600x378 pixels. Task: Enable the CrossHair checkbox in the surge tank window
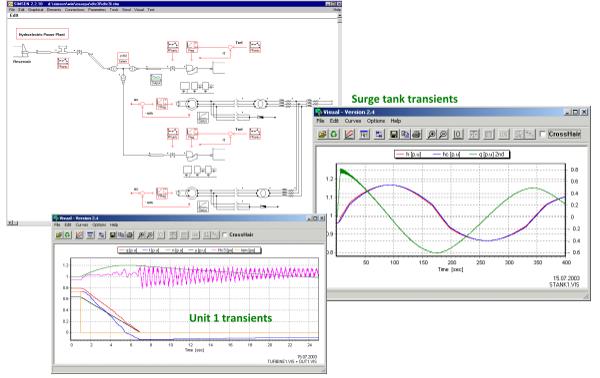point(542,134)
